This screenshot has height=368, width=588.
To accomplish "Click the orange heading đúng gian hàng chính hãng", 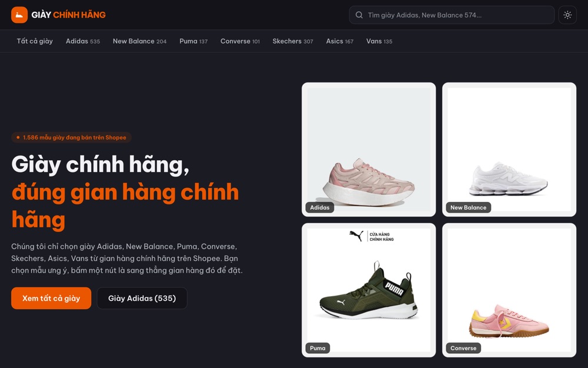I will click(125, 205).
